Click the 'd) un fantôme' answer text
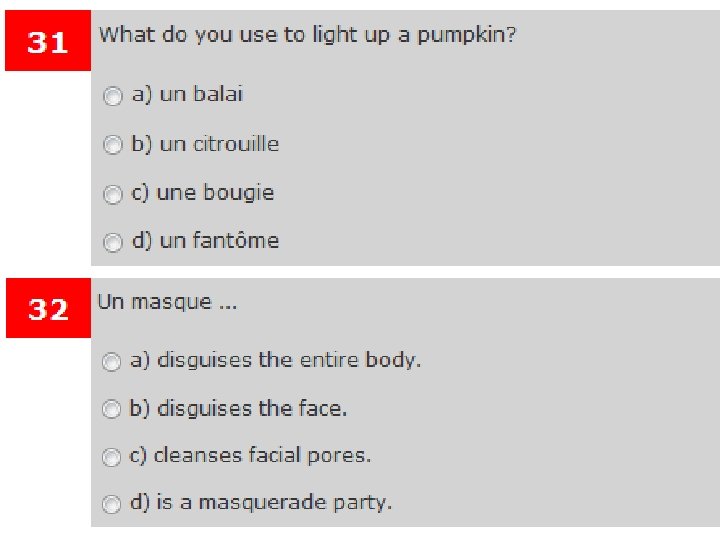This screenshot has width=720, height=540. 205,240
